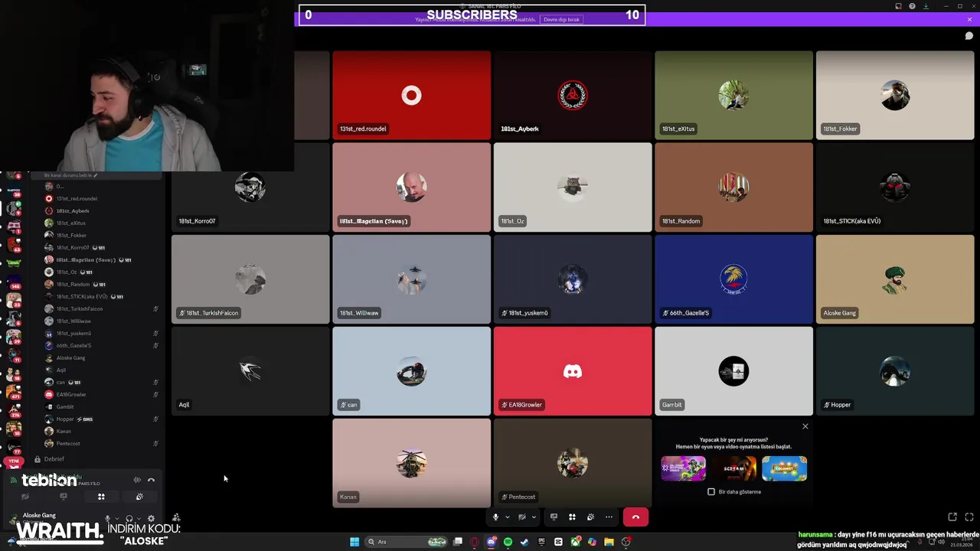This screenshot has height=551, width=980.
Task: Toggle fullscreen icon at bottom right
Action: (x=969, y=517)
